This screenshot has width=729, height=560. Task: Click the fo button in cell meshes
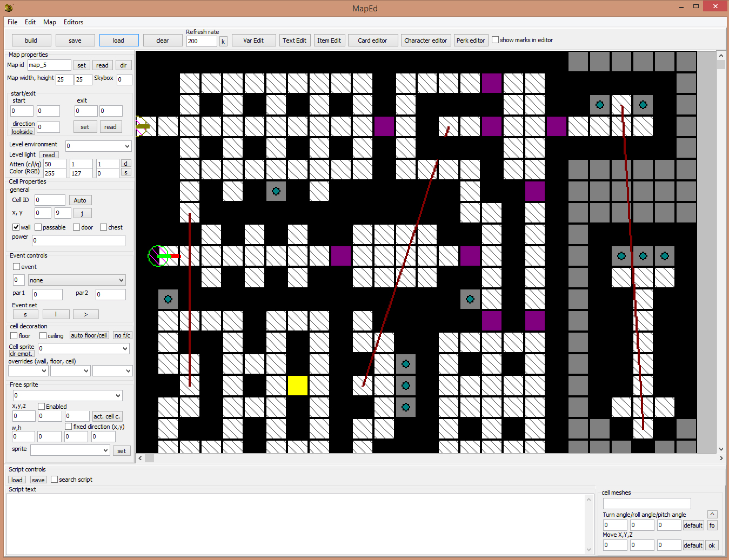712,525
